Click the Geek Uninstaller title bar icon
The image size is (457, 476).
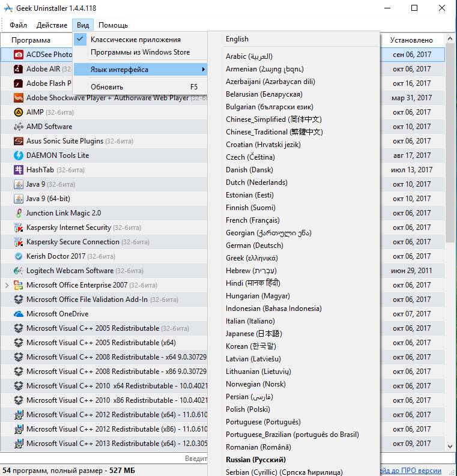click(x=8, y=8)
